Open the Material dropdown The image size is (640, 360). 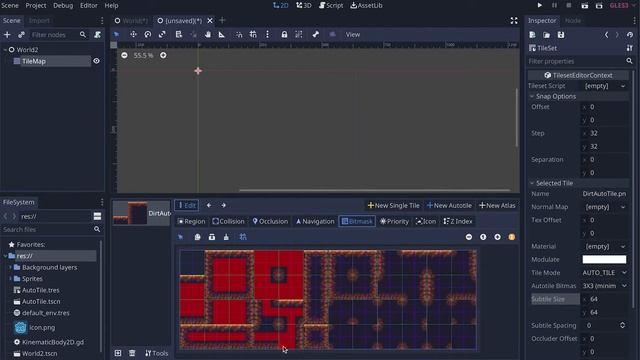coord(604,247)
